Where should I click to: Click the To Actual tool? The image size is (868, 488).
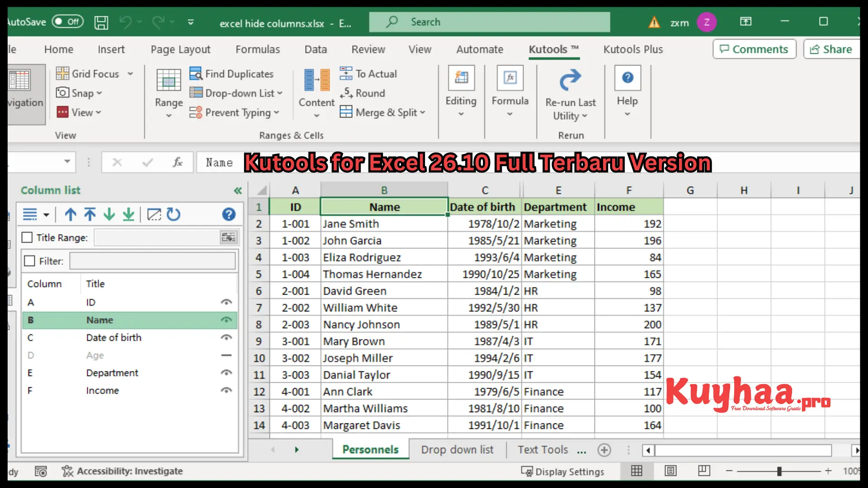[368, 74]
